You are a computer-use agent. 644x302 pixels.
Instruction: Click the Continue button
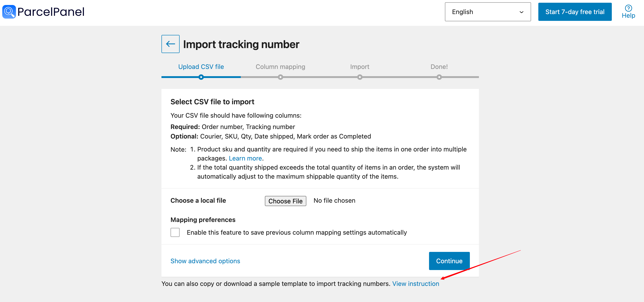(x=449, y=261)
